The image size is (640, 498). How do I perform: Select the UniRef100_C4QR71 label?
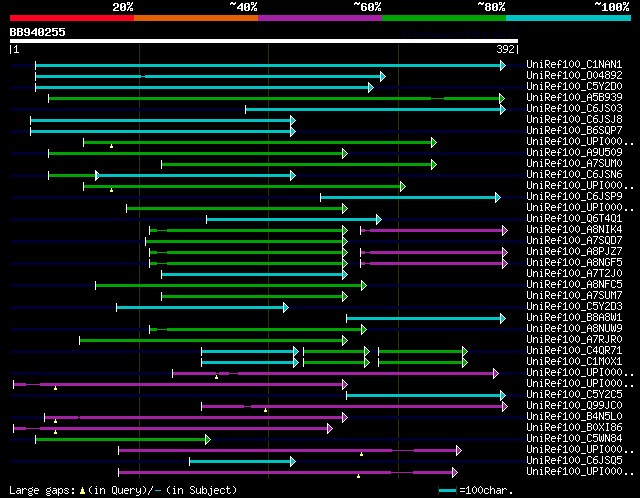point(574,351)
